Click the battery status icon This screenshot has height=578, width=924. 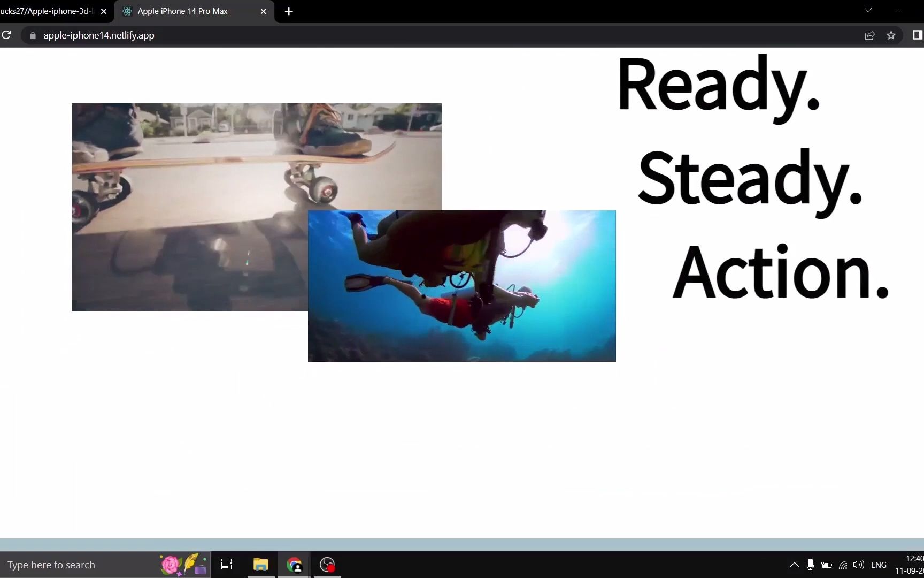[x=826, y=565]
